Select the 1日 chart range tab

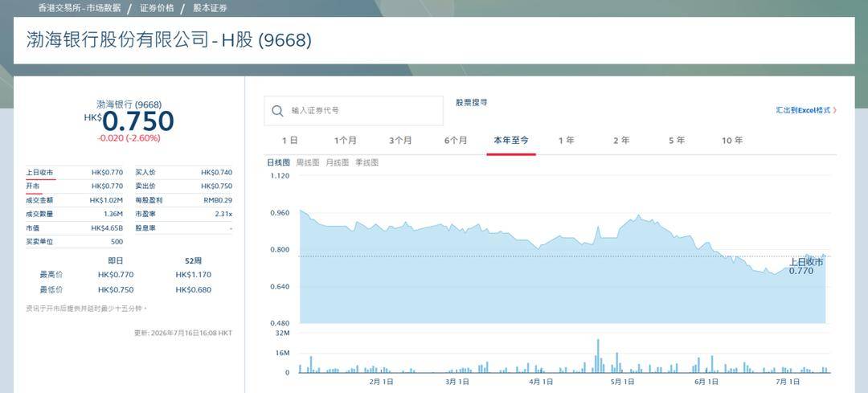tap(289, 141)
